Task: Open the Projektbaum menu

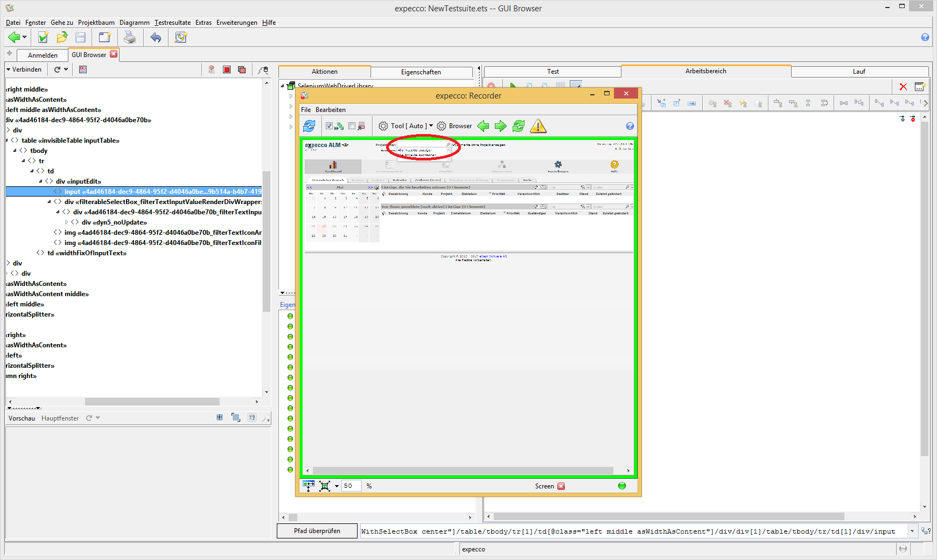Action: coord(96,23)
